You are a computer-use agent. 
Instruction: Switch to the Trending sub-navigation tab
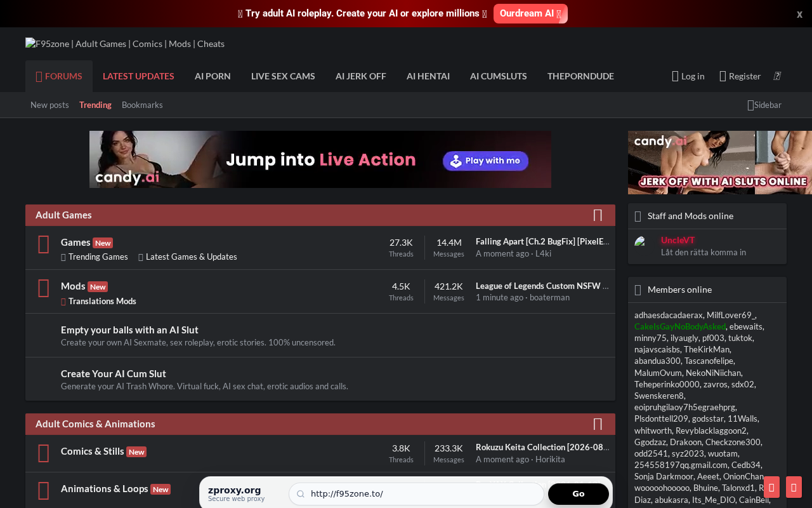click(x=95, y=105)
